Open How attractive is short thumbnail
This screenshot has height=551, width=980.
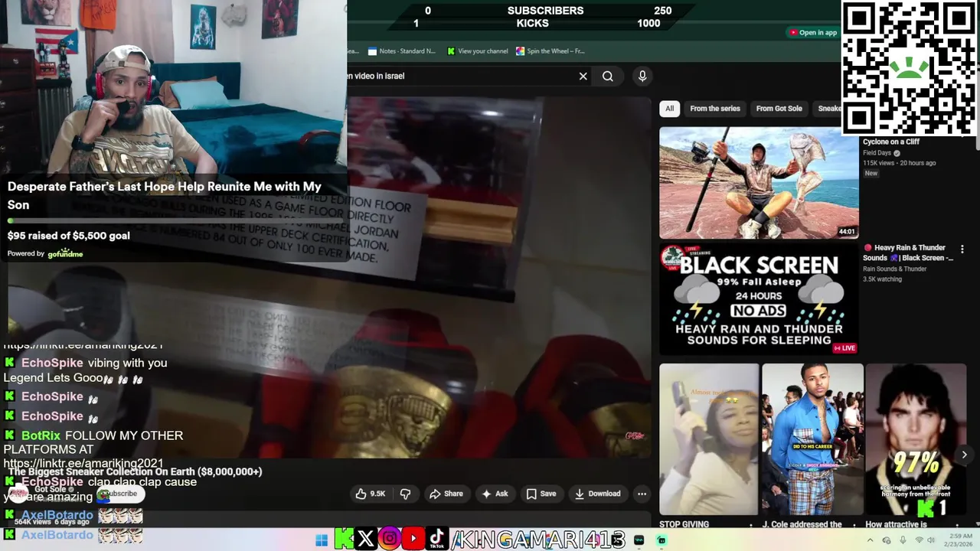click(x=916, y=439)
